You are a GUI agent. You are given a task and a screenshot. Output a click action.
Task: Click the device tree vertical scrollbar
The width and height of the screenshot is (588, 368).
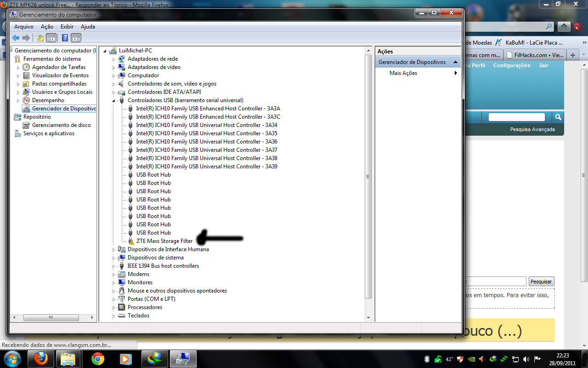pyautogui.click(x=368, y=177)
